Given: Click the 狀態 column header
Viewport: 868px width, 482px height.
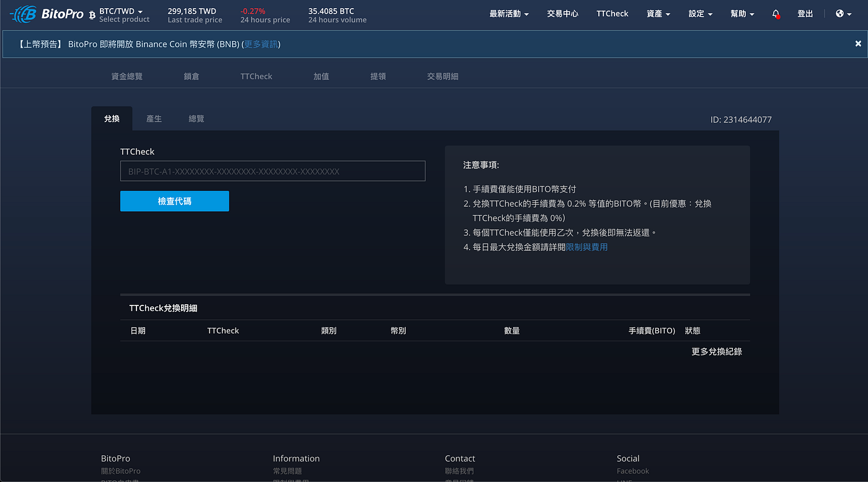Looking at the screenshot, I should point(693,331).
